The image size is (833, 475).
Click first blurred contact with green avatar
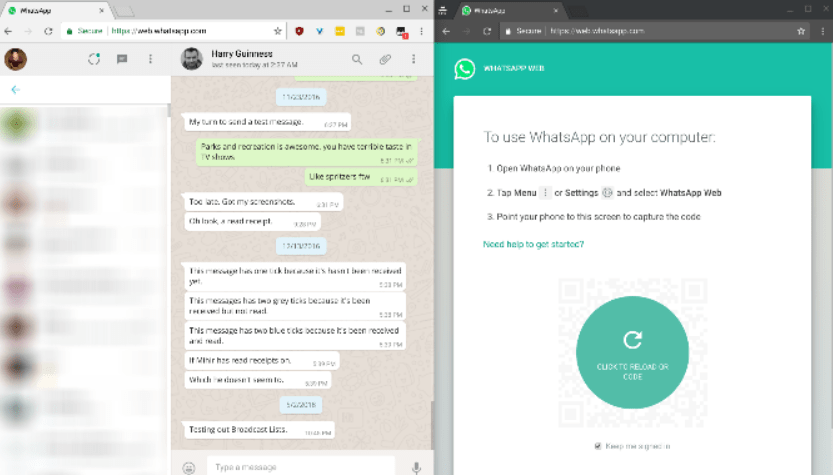(x=85, y=124)
